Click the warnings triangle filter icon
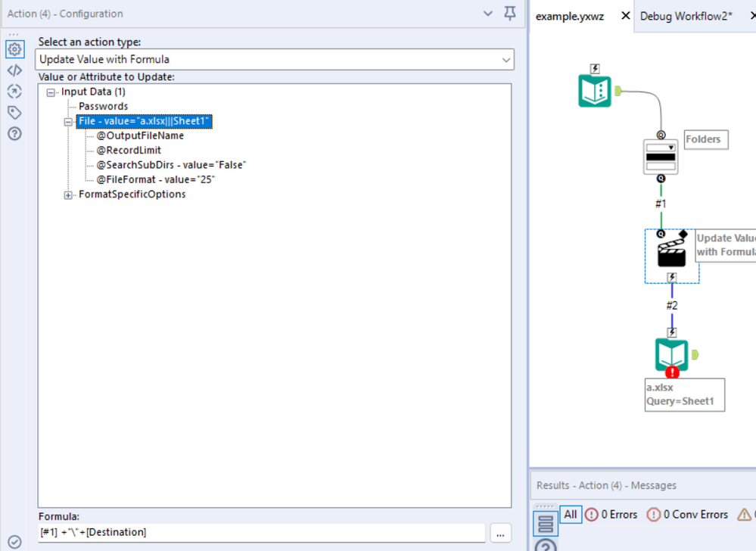This screenshot has height=551, width=756. click(745, 515)
